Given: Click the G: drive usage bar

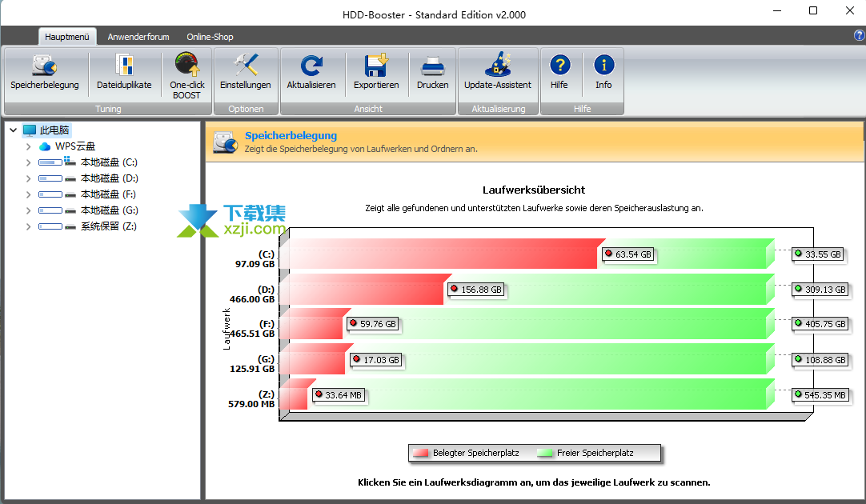Looking at the screenshot, I should point(316,359).
